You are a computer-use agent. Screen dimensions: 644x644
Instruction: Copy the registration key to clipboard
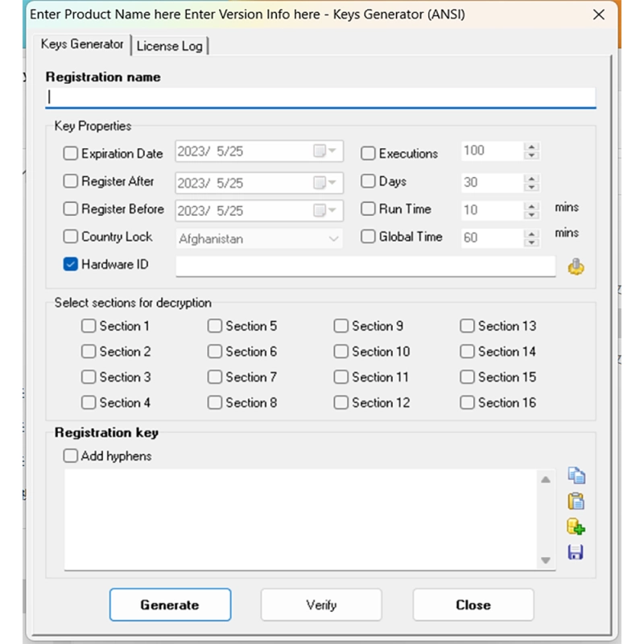pos(576,475)
